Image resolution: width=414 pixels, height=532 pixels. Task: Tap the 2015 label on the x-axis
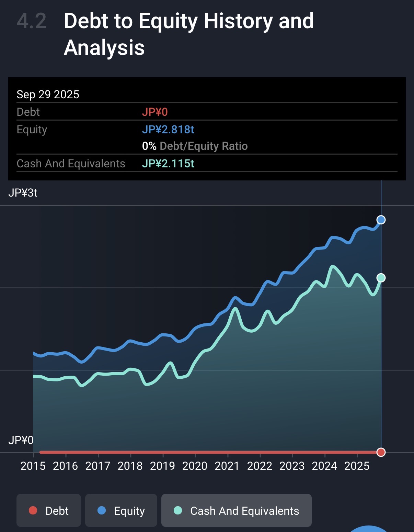click(33, 466)
